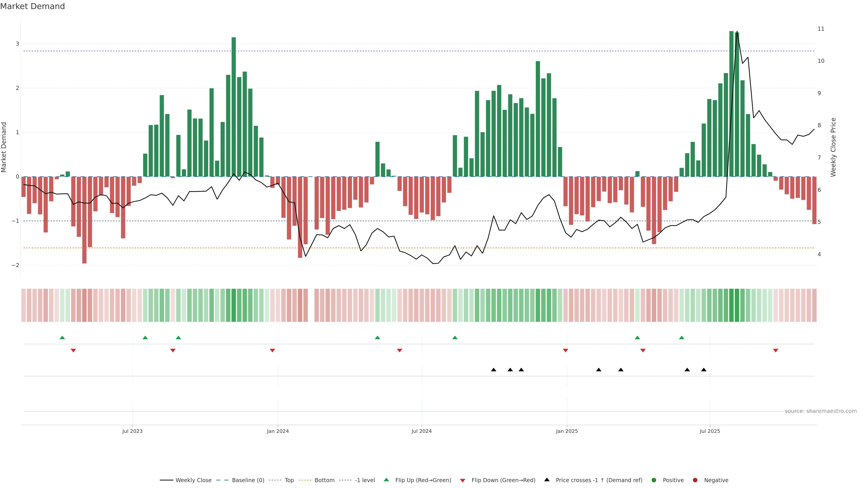Click the first green flip-up marker

pyautogui.click(x=62, y=338)
